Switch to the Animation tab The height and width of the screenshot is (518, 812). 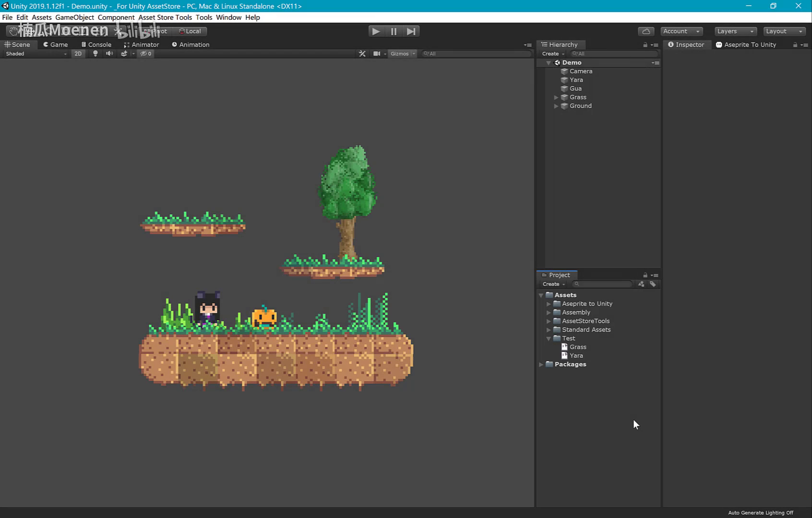tap(191, 45)
